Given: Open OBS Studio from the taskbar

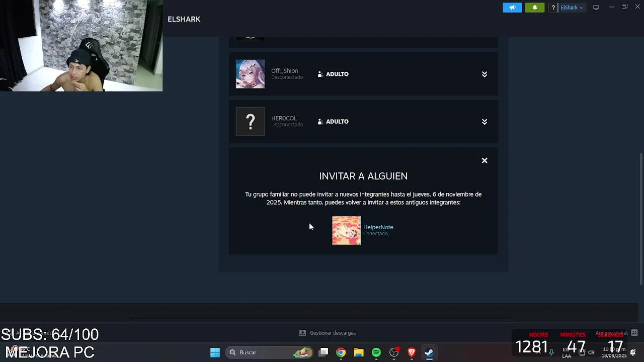Looking at the screenshot, I should (394, 352).
